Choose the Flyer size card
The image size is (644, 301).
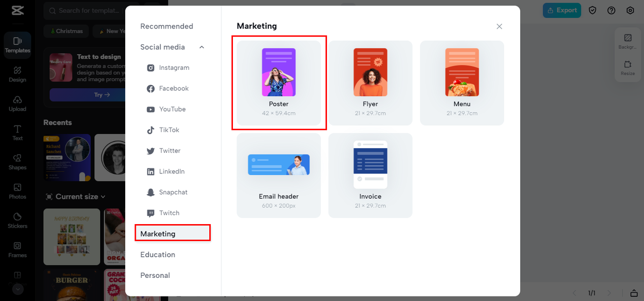370,83
